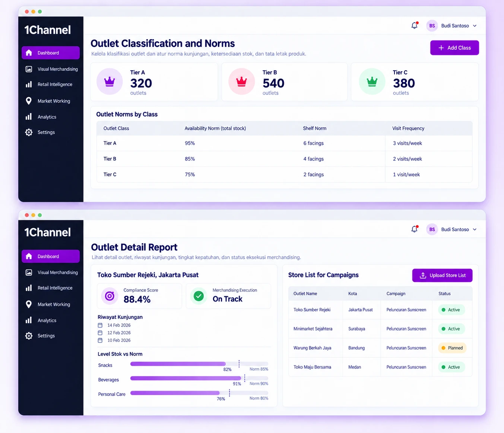Click Visit Frequency column header
504x433 pixels.
408,128
